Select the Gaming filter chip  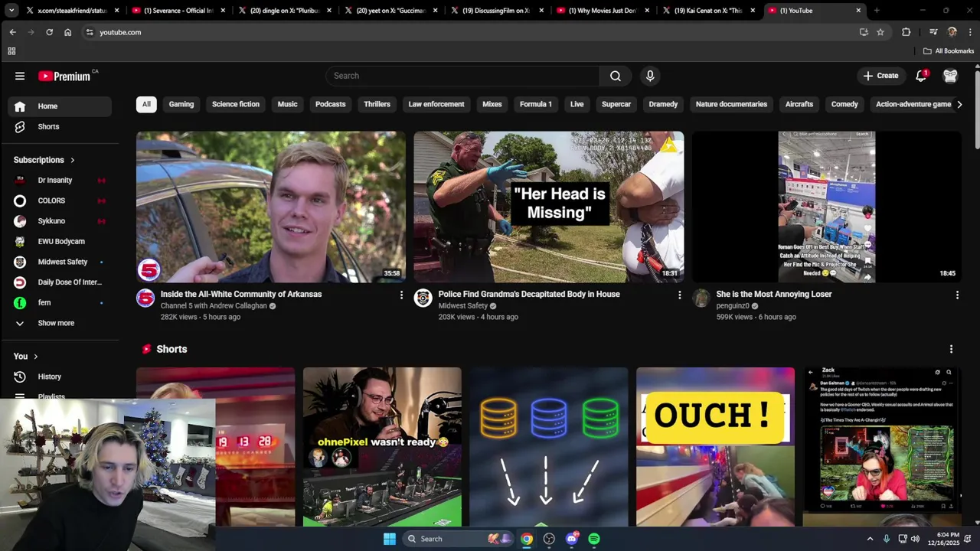click(x=181, y=104)
